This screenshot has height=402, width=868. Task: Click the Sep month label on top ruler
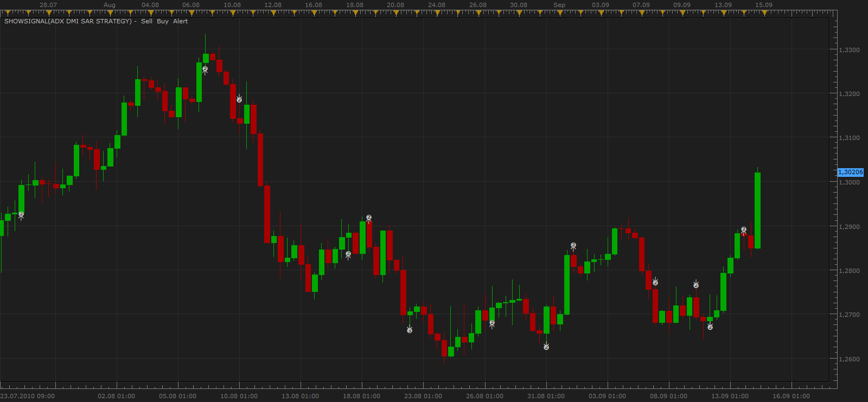point(559,5)
